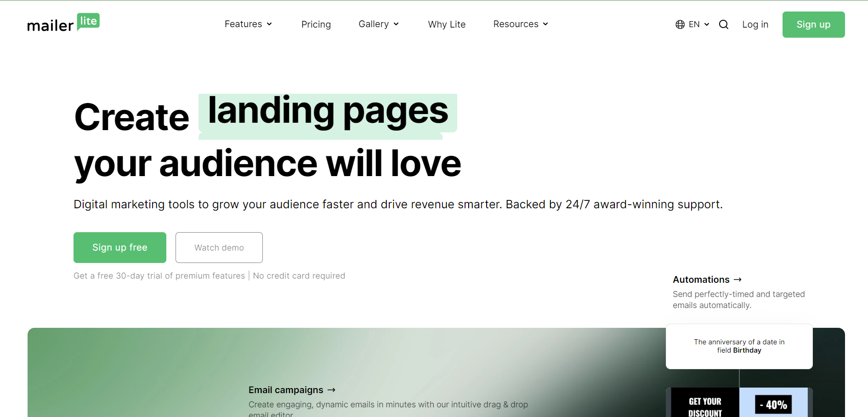868x417 pixels.
Task: Click the globe language icon
Action: point(680,24)
